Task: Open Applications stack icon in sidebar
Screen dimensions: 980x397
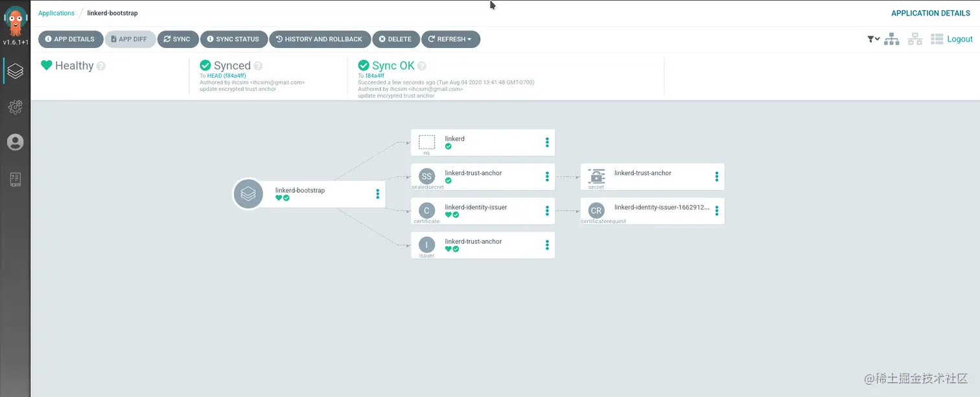Action: (16, 71)
